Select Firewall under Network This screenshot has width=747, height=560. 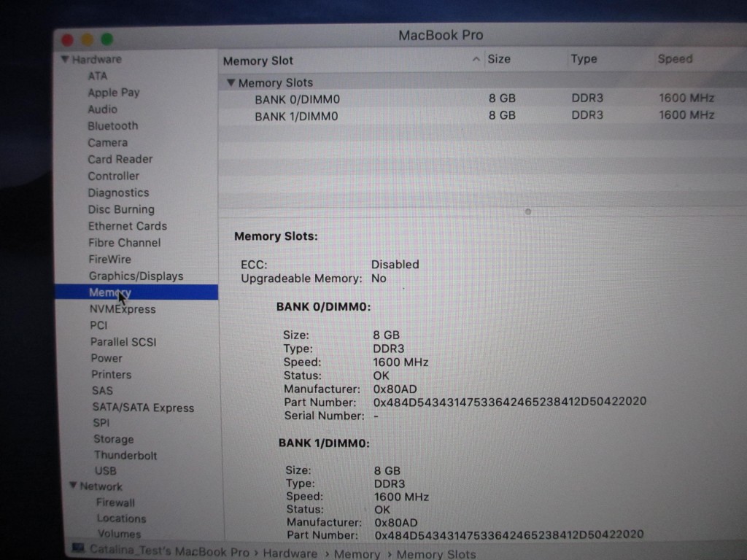coord(115,502)
